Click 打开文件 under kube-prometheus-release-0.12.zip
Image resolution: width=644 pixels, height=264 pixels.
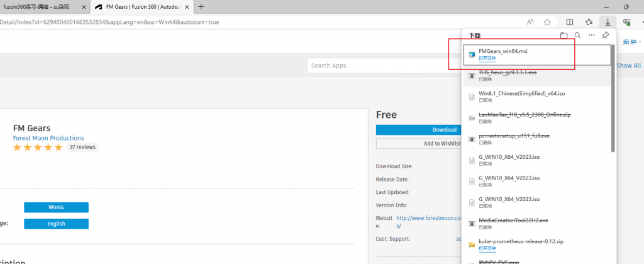487,248
